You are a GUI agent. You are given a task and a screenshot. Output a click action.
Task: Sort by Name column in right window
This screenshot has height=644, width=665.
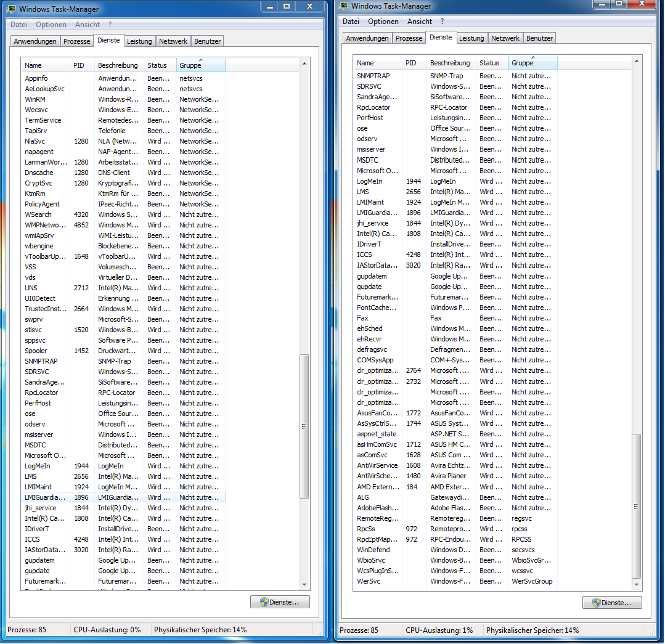377,63
